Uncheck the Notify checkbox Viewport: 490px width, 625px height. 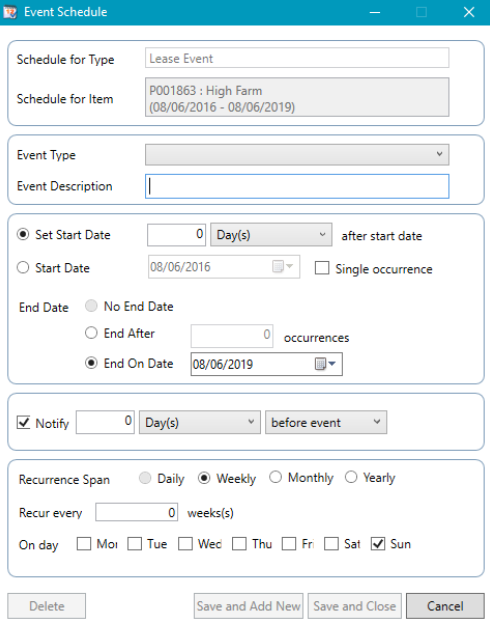24,422
